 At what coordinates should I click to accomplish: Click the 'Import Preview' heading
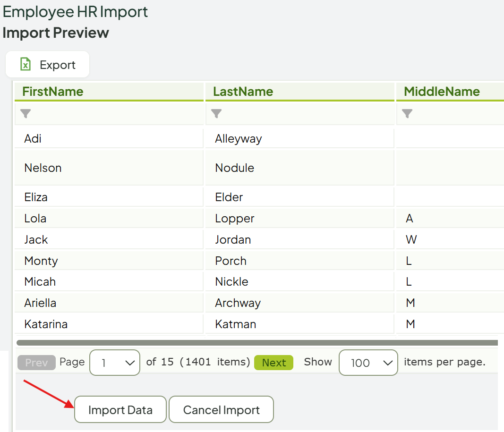point(56,33)
